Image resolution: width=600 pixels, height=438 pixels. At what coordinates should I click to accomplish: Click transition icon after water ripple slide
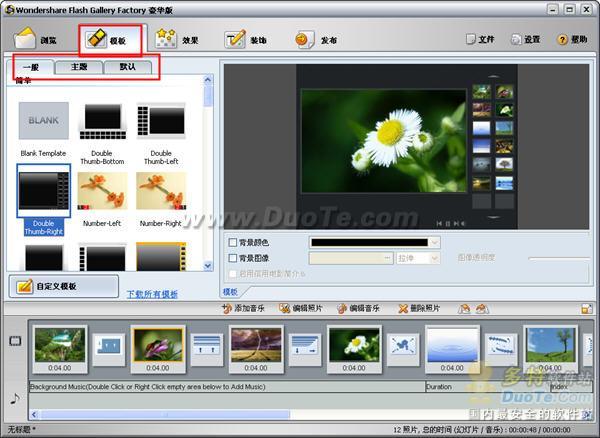pyautogui.click(x=501, y=350)
